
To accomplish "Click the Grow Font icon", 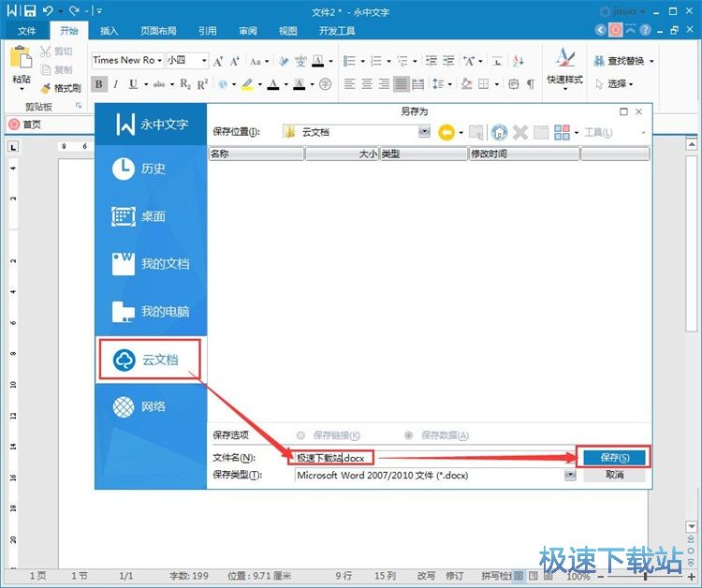I will [x=218, y=61].
